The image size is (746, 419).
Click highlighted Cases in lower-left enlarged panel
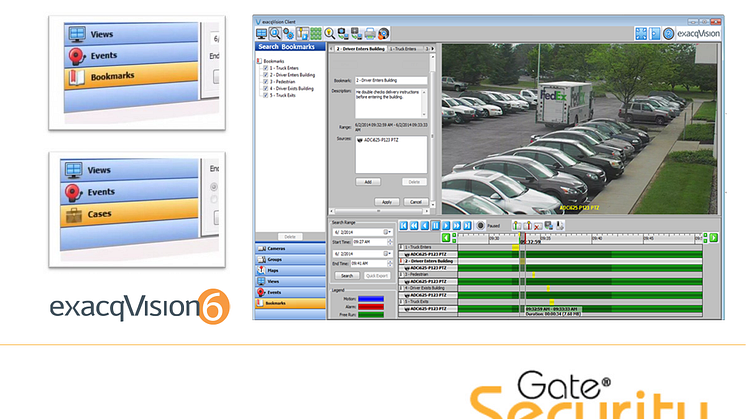coord(129,214)
